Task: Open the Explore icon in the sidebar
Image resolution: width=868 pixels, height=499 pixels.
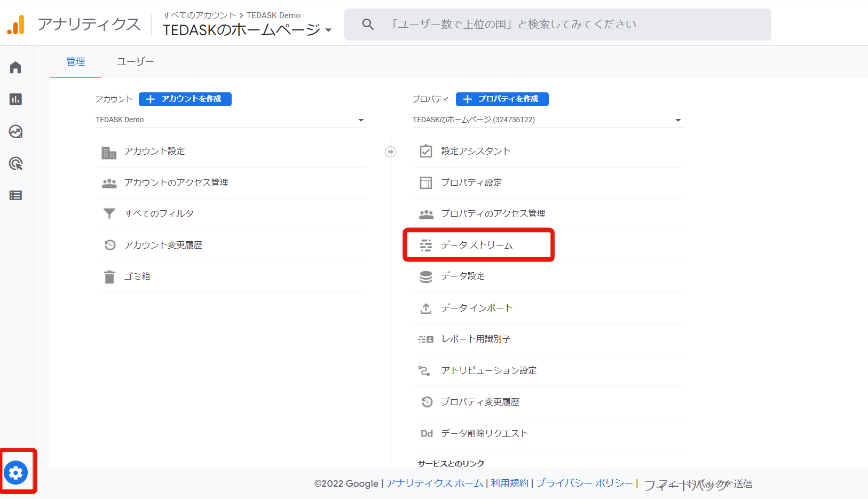Action: coord(15,131)
